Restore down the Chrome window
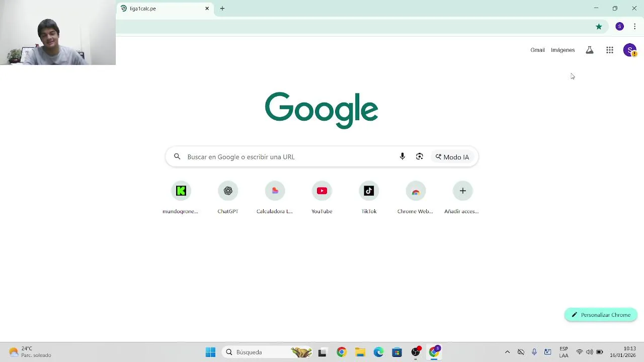The image size is (644, 362). (615, 8)
